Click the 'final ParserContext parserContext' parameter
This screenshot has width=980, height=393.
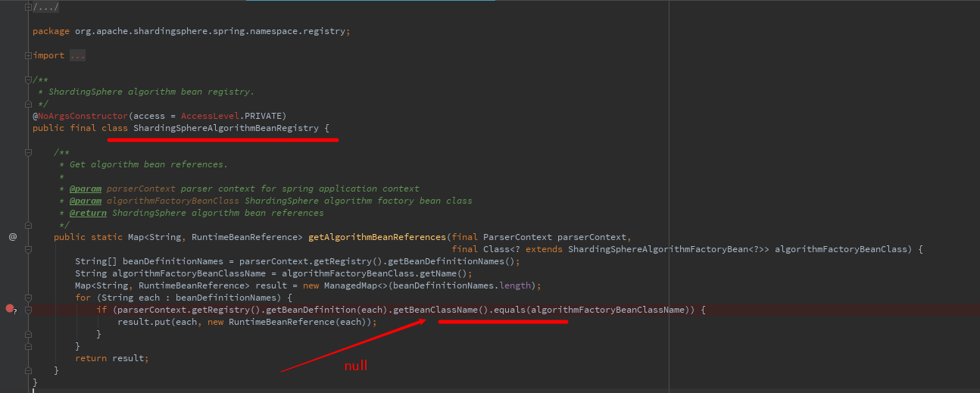click(540, 237)
